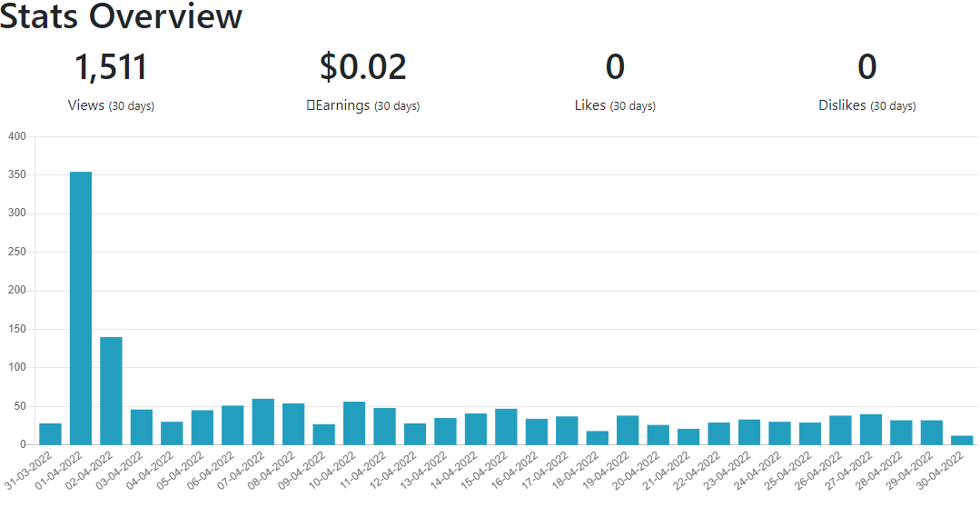Select the Dislikes (30 days) label

(866, 105)
